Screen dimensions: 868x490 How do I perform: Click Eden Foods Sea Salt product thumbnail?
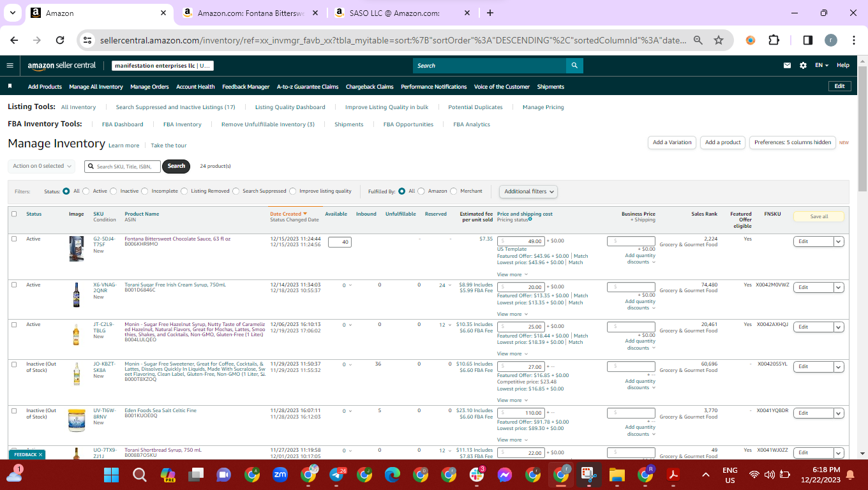tap(76, 421)
